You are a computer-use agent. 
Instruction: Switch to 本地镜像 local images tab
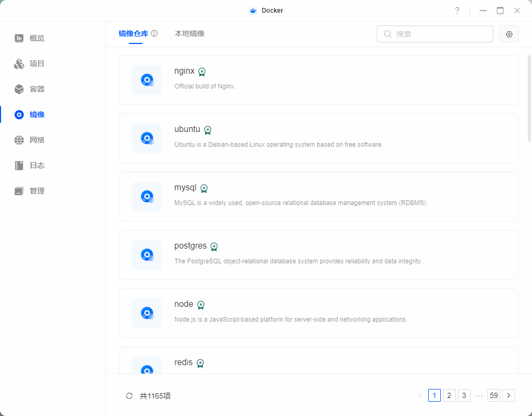pyautogui.click(x=190, y=33)
